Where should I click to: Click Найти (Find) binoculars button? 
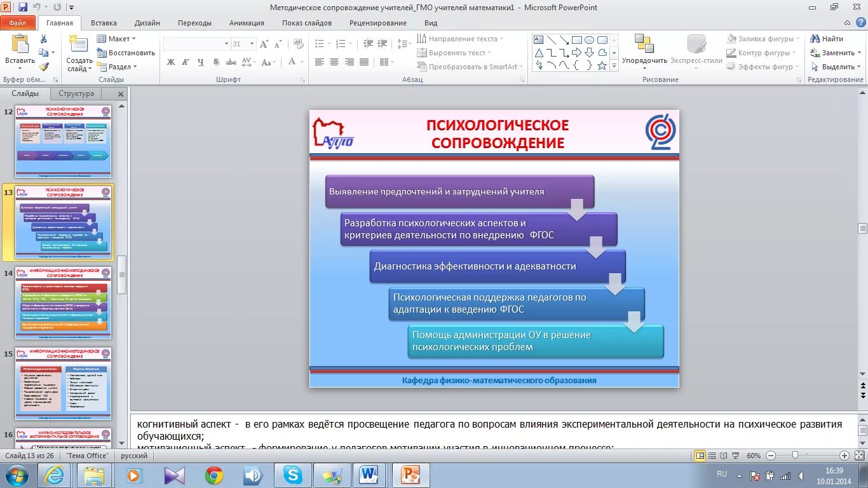(827, 39)
